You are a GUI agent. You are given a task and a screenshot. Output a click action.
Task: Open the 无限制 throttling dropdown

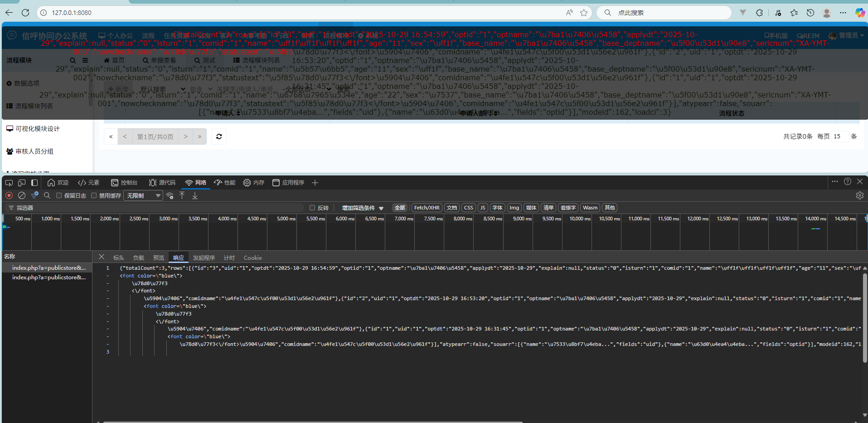click(x=143, y=195)
